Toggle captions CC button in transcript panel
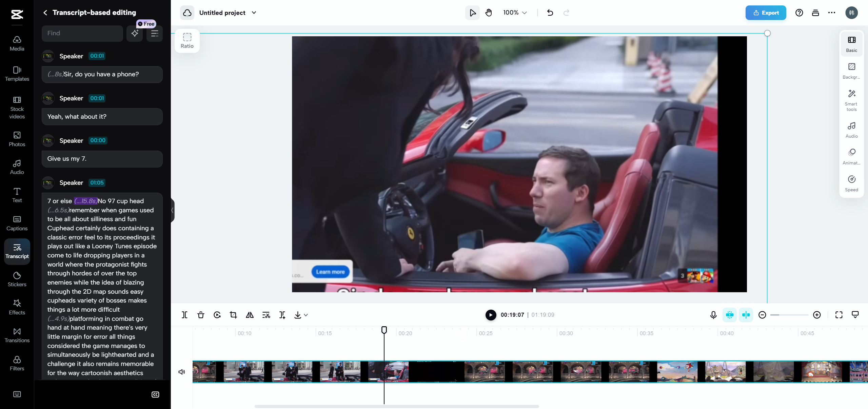The image size is (868, 409). [155, 394]
